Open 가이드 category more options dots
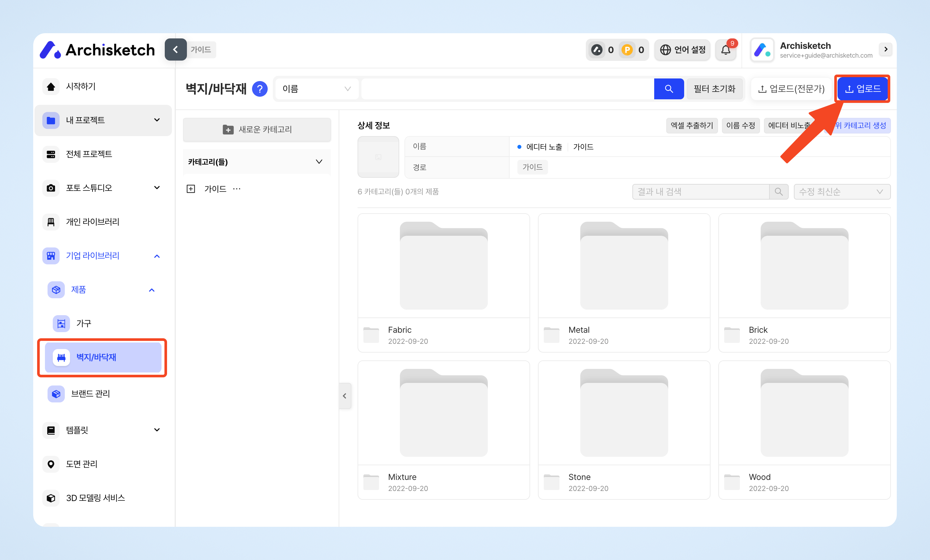 click(x=237, y=189)
